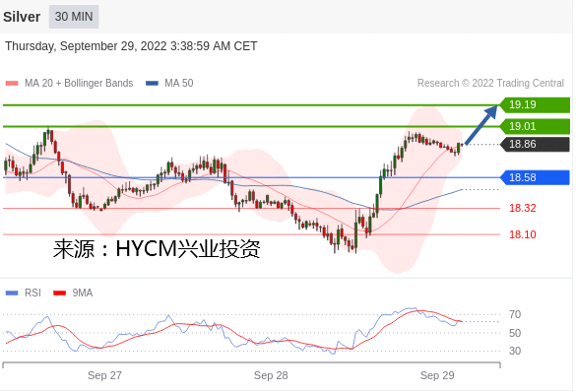Click the 9MA legend color swatch

coord(59,294)
